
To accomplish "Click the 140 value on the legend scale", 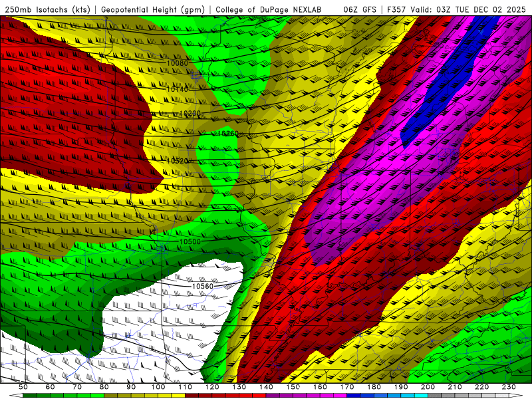I will click(x=266, y=387).
